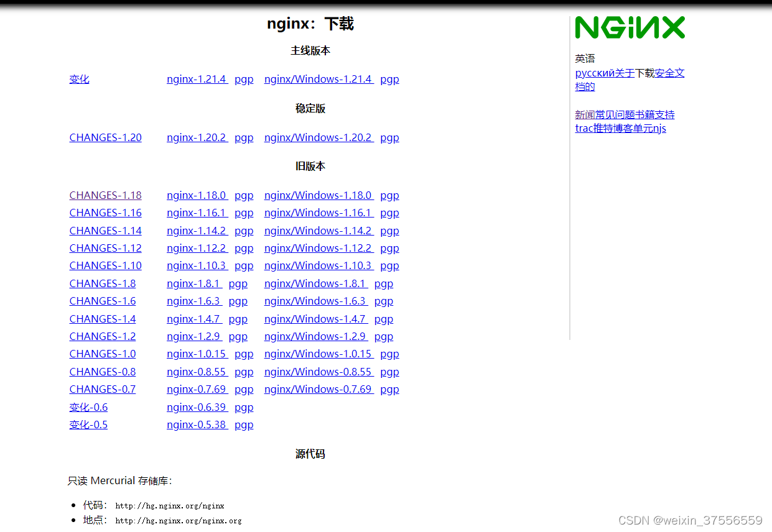772x532 pixels.
Task: Download nginx-0.5.38
Action: coord(197,424)
